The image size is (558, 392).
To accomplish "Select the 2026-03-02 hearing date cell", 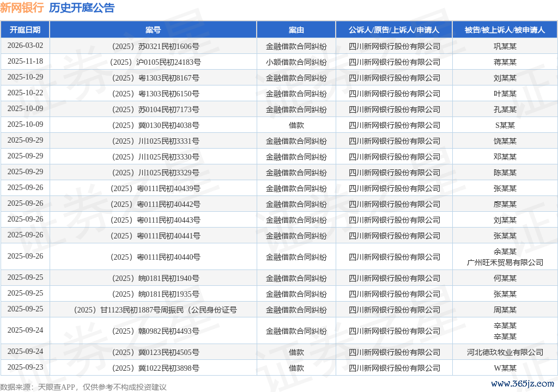I will [25, 46].
